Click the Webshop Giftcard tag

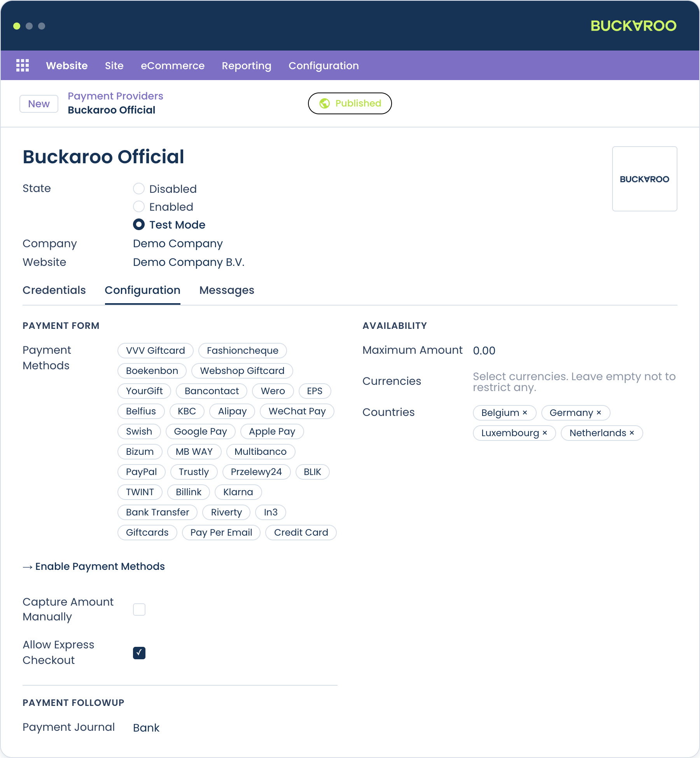click(242, 371)
